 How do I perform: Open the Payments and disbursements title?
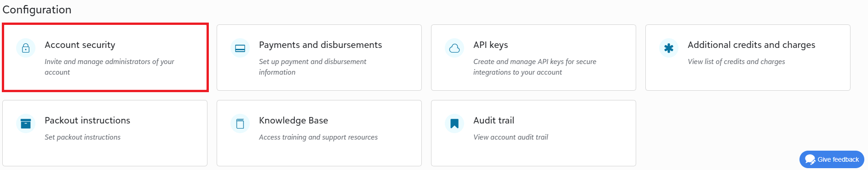[320, 45]
